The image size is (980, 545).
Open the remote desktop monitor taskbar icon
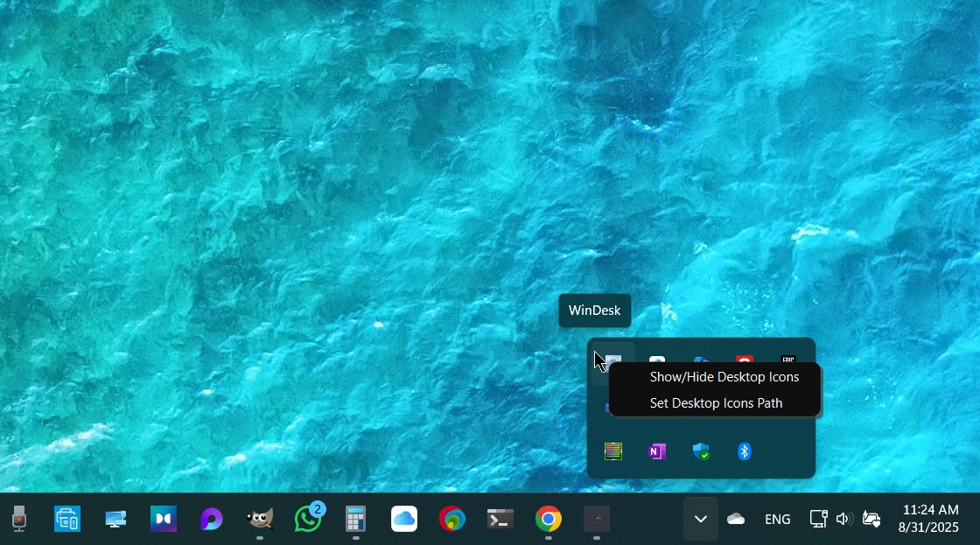(x=115, y=519)
